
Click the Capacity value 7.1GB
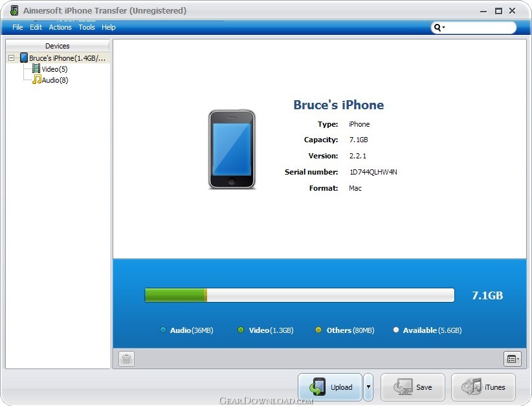(359, 140)
